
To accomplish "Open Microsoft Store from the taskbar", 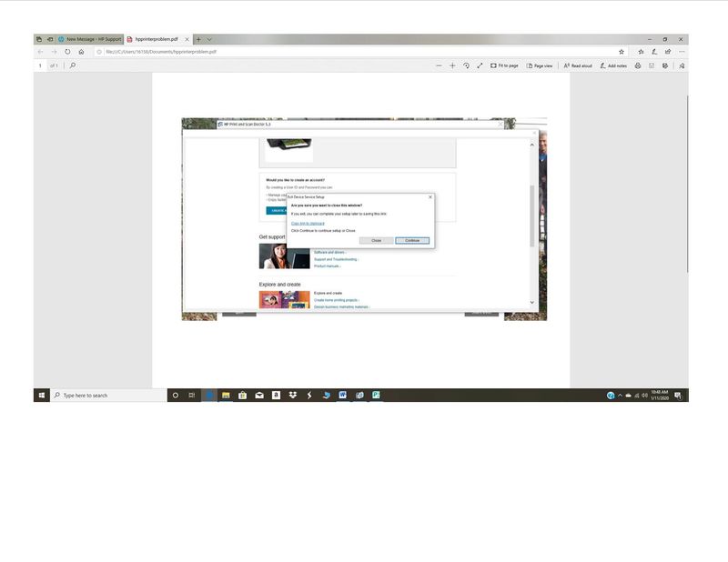I will pos(242,396).
